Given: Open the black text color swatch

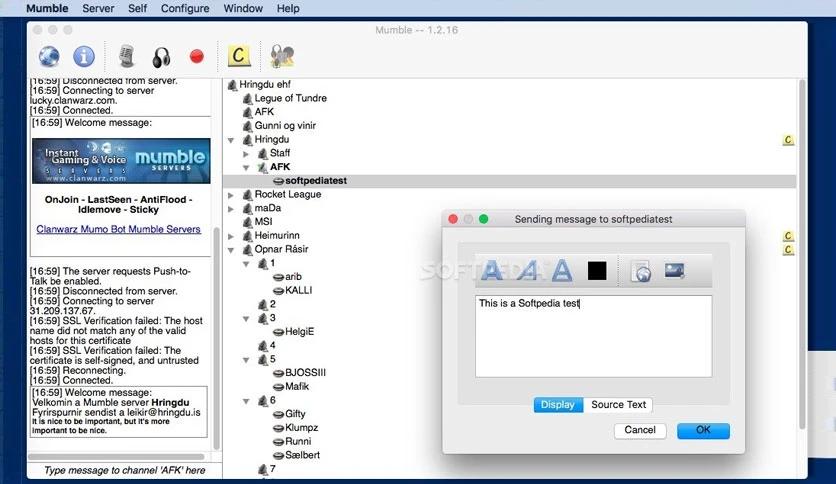Looking at the screenshot, I should tap(597, 271).
